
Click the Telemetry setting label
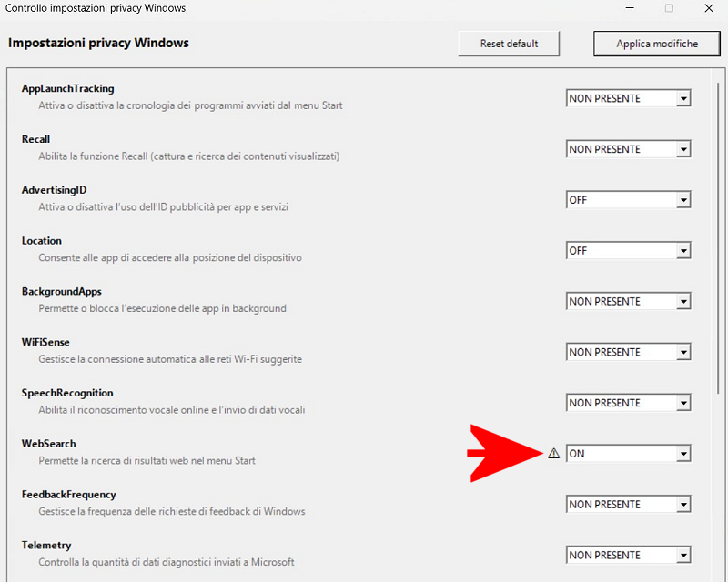point(46,546)
